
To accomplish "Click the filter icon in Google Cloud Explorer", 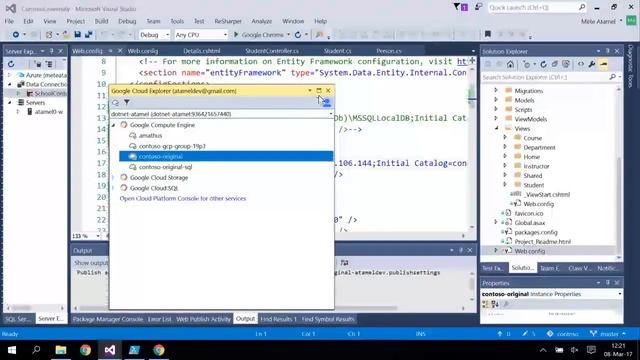I will click(127, 102).
